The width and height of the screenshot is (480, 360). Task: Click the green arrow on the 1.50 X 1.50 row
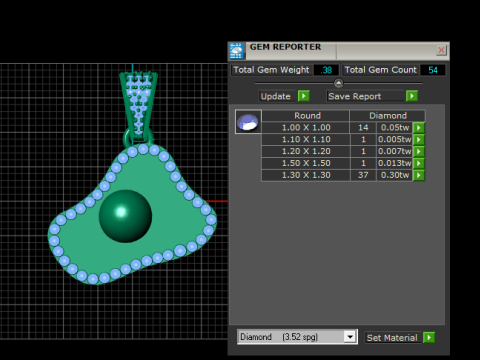(419, 163)
